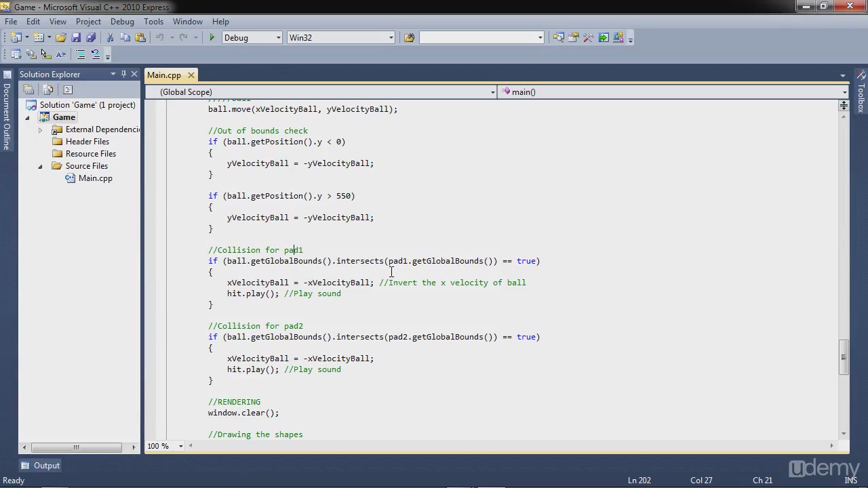
Task: Select the Main.cpp editor tab
Action: (163, 75)
